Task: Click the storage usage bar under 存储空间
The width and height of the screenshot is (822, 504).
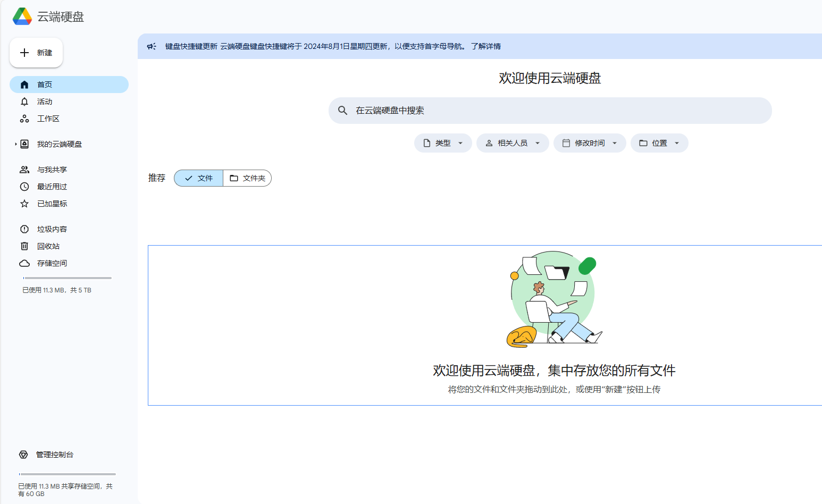Action: pyautogui.click(x=68, y=278)
